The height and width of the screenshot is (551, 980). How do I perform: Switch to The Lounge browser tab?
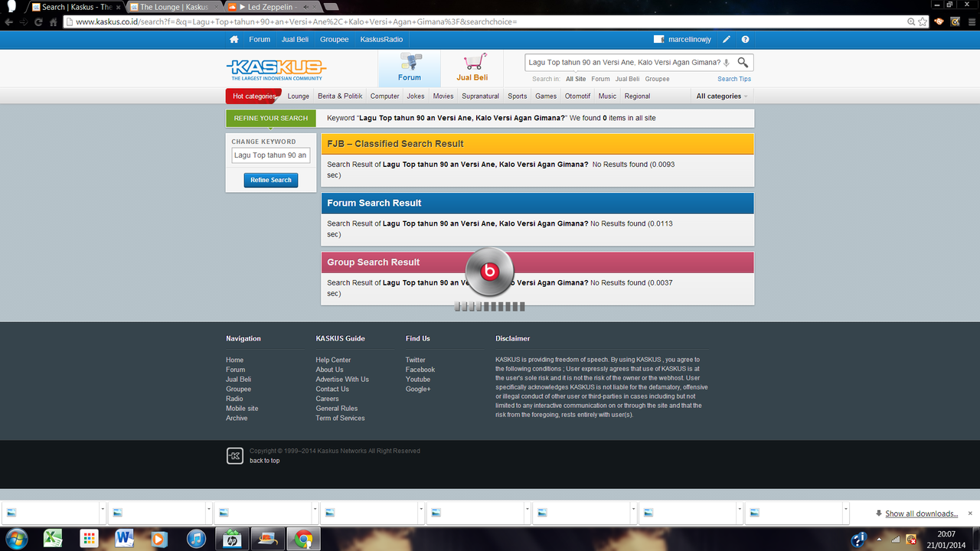tap(174, 7)
